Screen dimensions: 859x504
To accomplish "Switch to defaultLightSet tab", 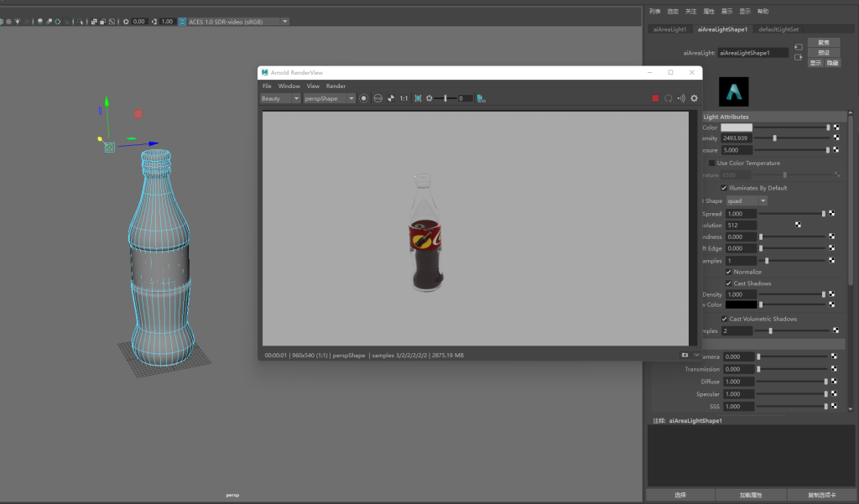I will (x=778, y=29).
